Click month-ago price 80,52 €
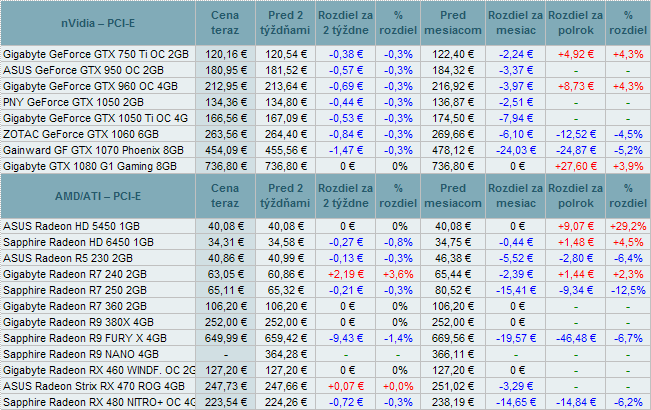Viewport: 651px width, 410px height. tap(453, 290)
